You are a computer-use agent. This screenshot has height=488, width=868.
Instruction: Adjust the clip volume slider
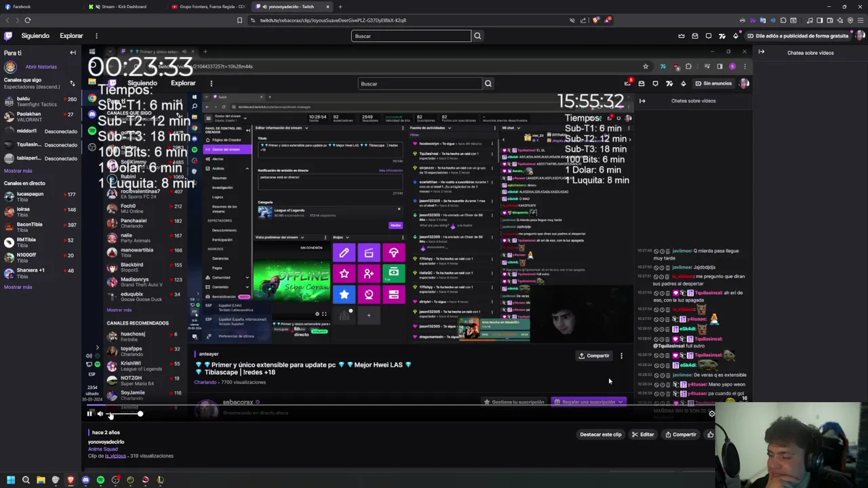[x=125, y=414]
